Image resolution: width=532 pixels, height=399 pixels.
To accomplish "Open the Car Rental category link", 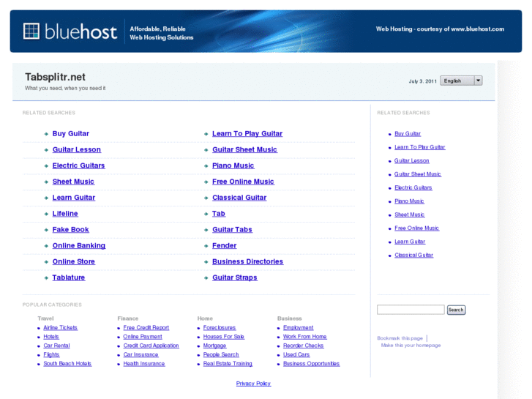I will coord(56,346).
